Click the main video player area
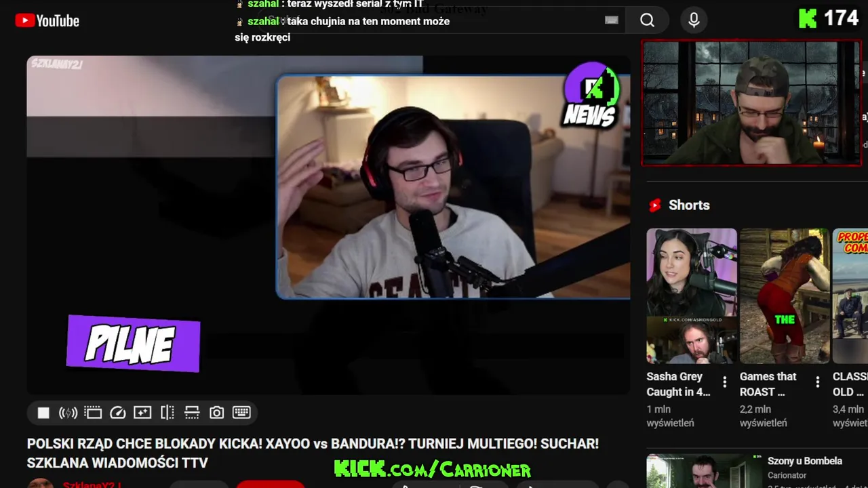 point(328,225)
